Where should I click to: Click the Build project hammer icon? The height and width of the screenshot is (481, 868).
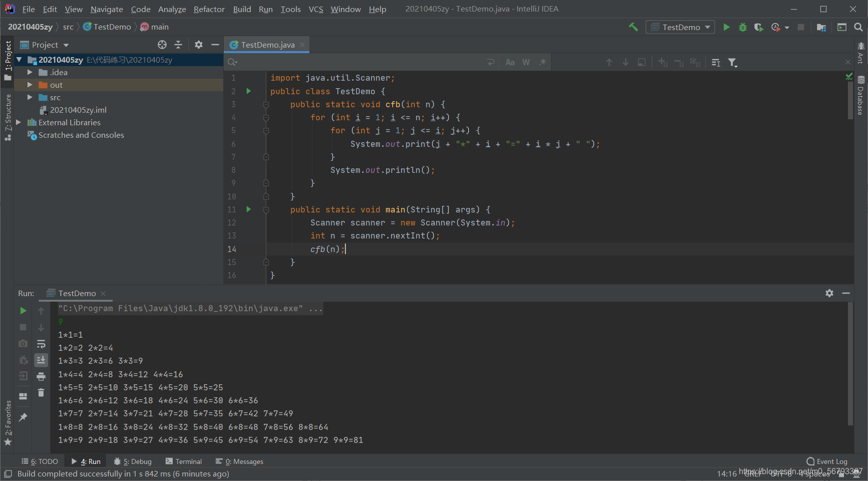pos(633,27)
